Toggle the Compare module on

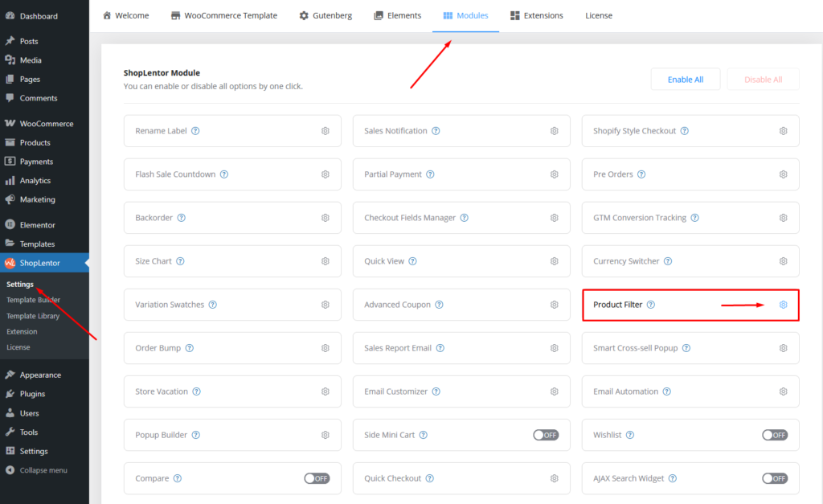(317, 478)
